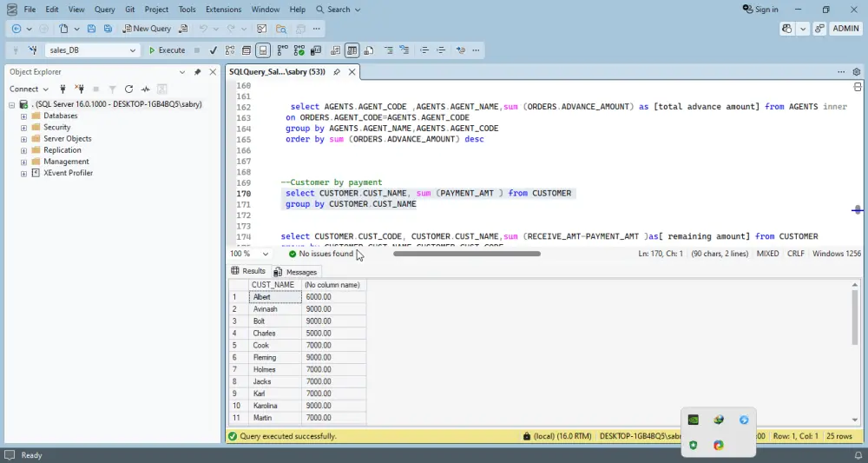Click the Change Connection icon
The image size is (868, 463).
point(33,50)
